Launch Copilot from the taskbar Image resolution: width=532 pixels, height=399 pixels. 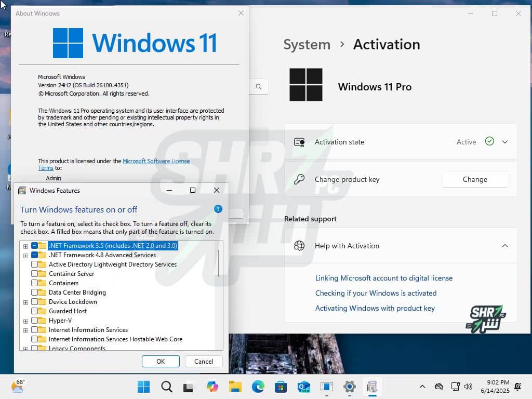point(212,387)
